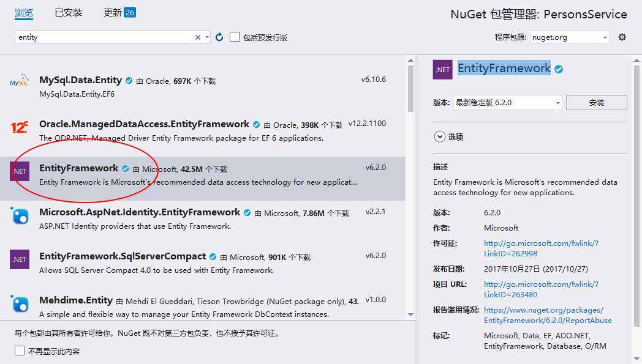Click the 安装 button
Screen dimensions: 642x364
(597, 103)
